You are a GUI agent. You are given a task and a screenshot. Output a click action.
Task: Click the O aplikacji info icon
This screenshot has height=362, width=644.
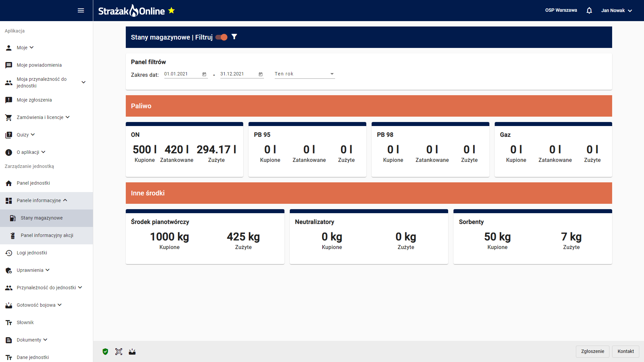point(9,153)
